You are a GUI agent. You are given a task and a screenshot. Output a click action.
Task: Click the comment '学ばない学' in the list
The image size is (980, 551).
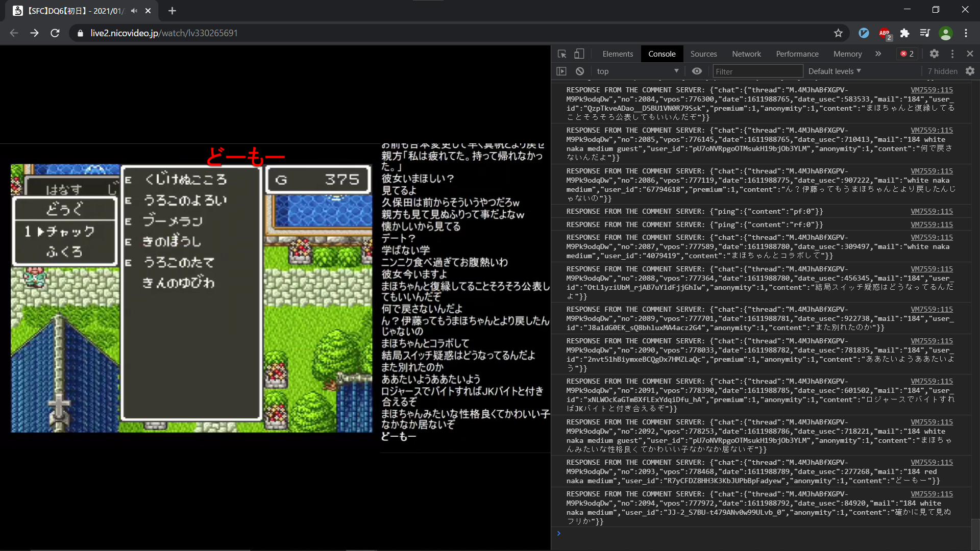pos(405,250)
